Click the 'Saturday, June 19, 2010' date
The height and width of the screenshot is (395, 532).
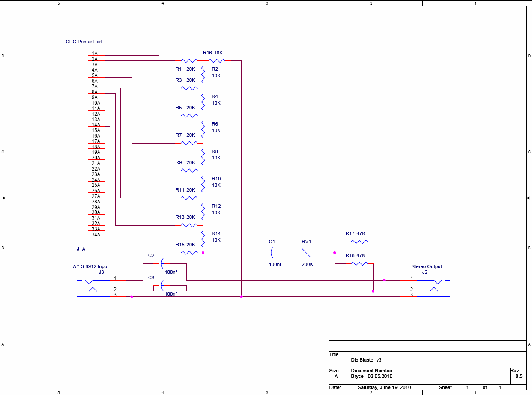(384, 387)
